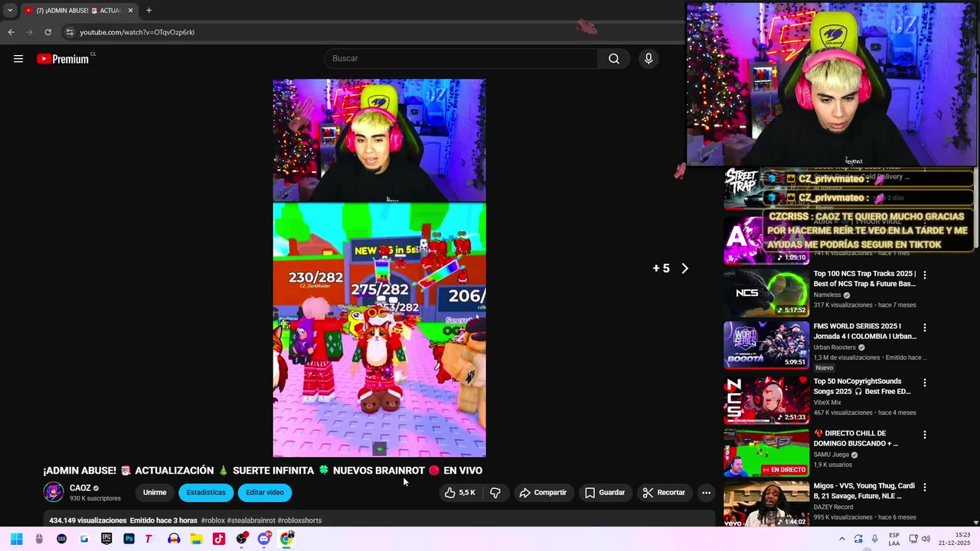This screenshot has height=551, width=980.
Task: Open 'Top 100 NCS Trap Tracks 2025' title
Action: click(864, 279)
